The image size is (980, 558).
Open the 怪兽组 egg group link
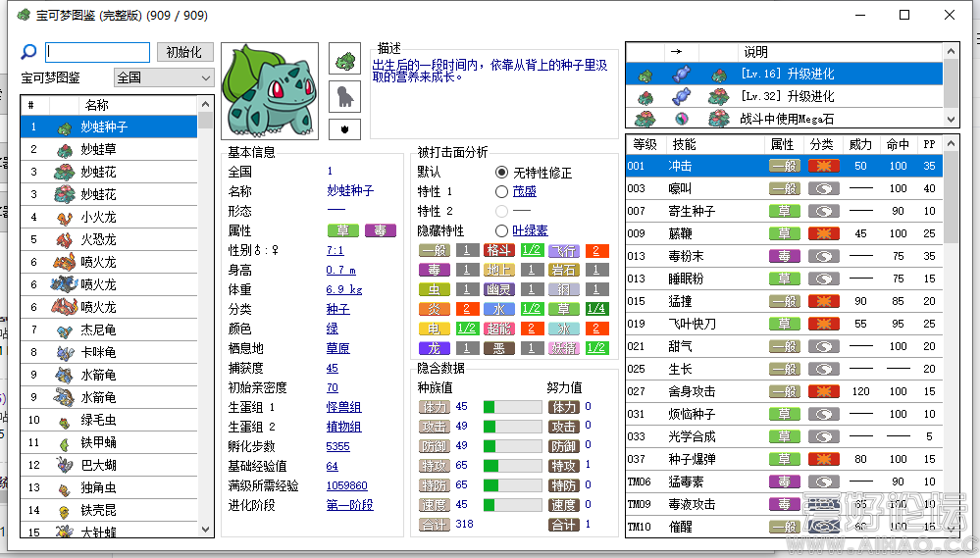point(343,407)
